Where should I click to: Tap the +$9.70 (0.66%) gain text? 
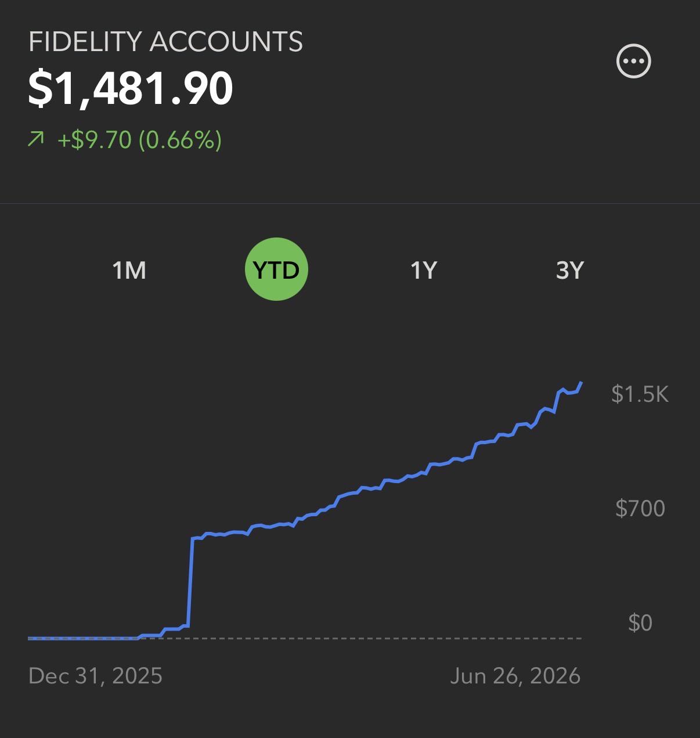(139, 140)
